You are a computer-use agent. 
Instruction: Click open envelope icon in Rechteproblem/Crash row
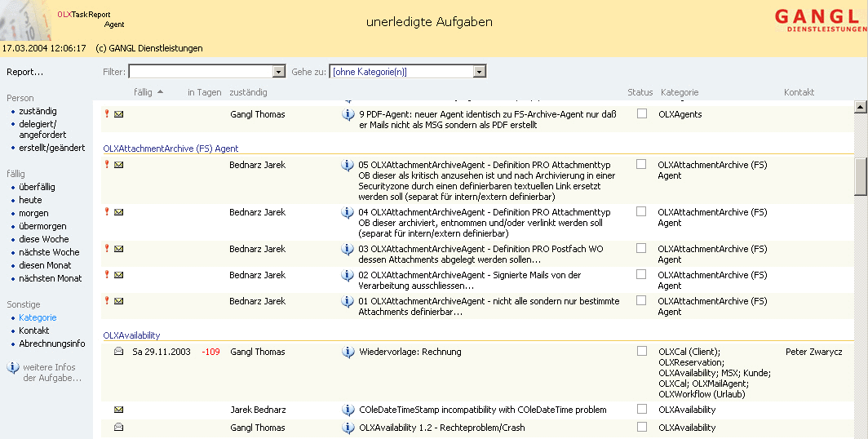point(118,428)
